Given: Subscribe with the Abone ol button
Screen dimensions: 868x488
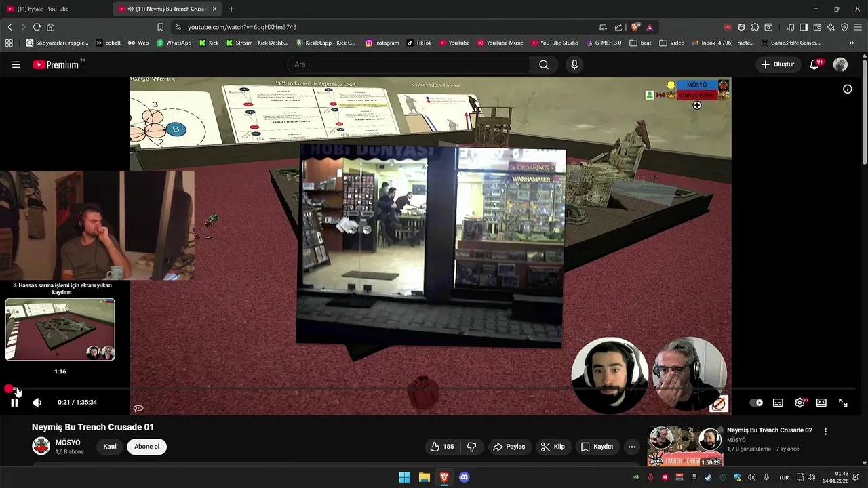Looking at the screenshot, I should [146, 447].
